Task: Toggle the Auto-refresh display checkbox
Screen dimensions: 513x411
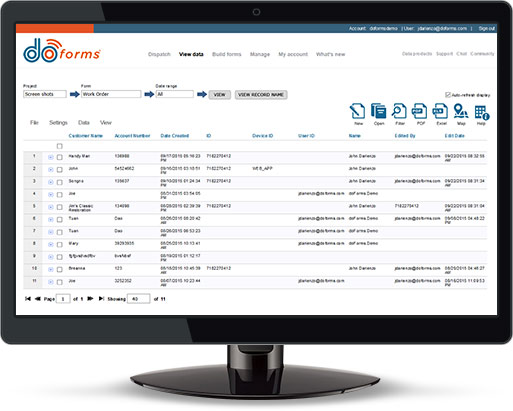Action: pos(448,95)
